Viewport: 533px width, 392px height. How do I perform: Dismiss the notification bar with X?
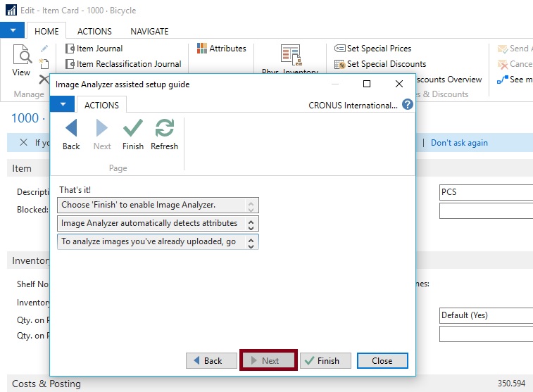[x=23, y=143]
